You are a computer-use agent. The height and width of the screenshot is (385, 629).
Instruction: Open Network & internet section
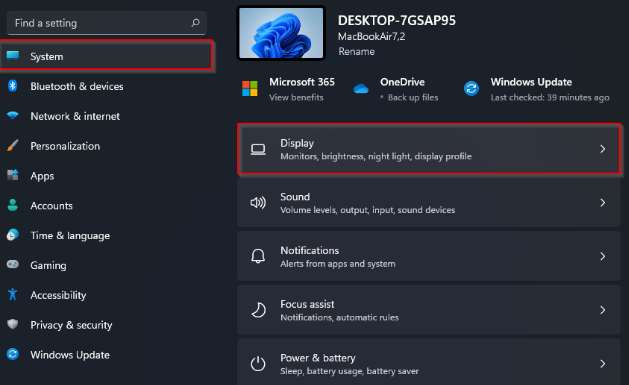click(x=75, y=116)
